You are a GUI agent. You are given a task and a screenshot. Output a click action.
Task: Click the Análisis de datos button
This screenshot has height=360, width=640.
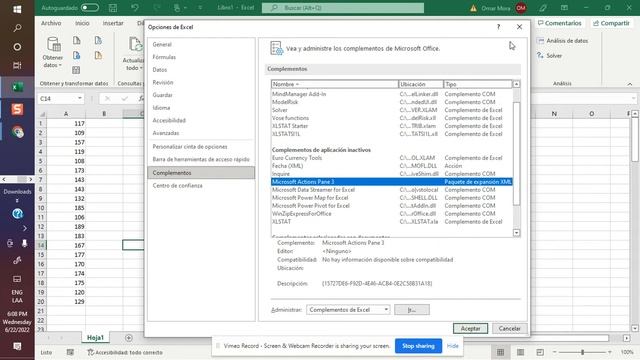pos(563,41)
